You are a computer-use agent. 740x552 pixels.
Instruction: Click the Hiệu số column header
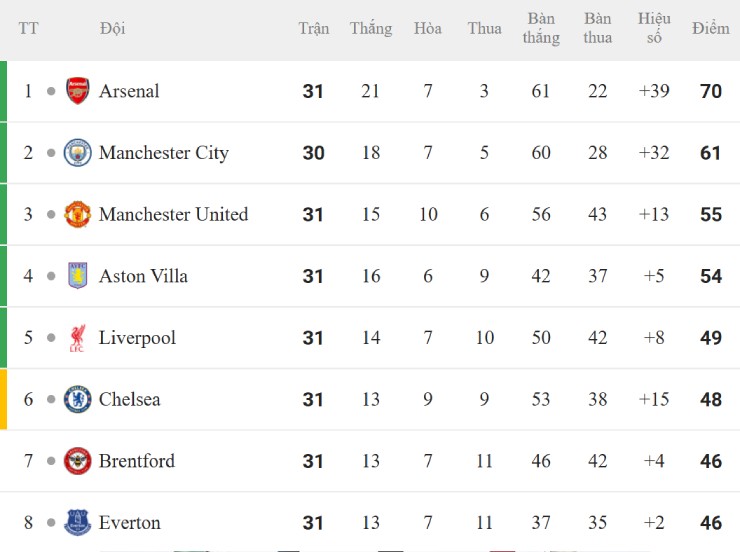pos(654,28)
